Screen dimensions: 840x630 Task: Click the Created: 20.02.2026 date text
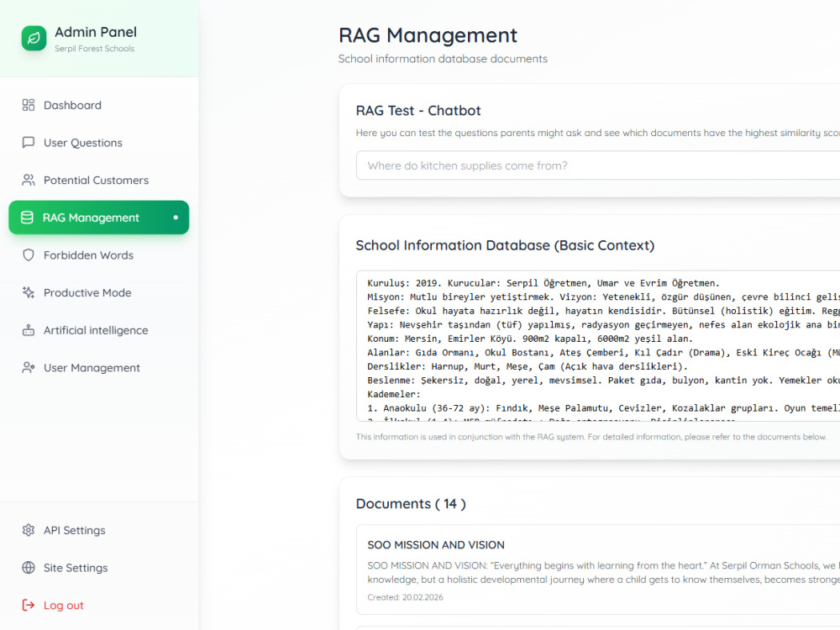(x=405, y=597)
